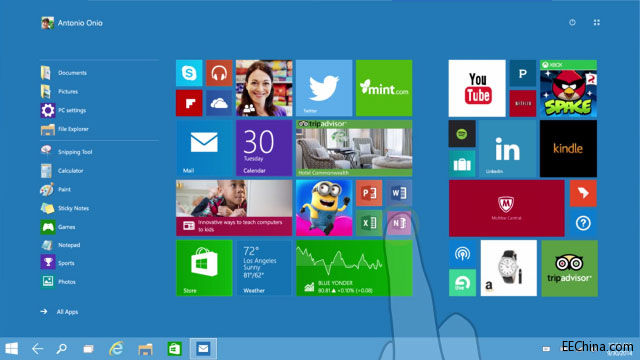The image size is (640, 360).
Task: Open Internet Explorer from taskbar
Action: (x=117, y=349)
